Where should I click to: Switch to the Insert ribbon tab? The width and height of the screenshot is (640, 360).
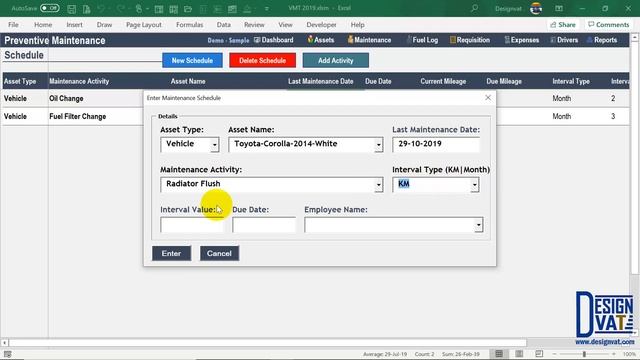coord(74,25)
